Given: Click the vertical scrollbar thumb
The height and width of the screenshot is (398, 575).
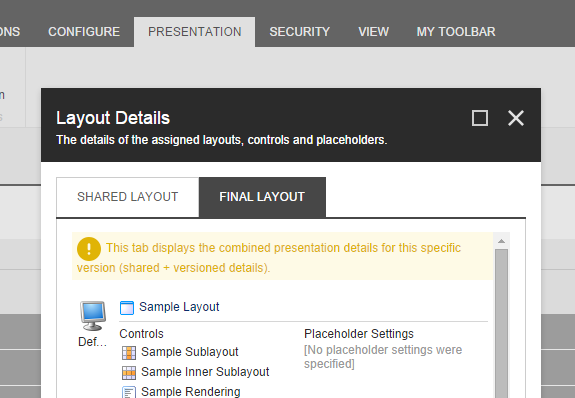Looking at the screenshot, I should pos(501,324).
